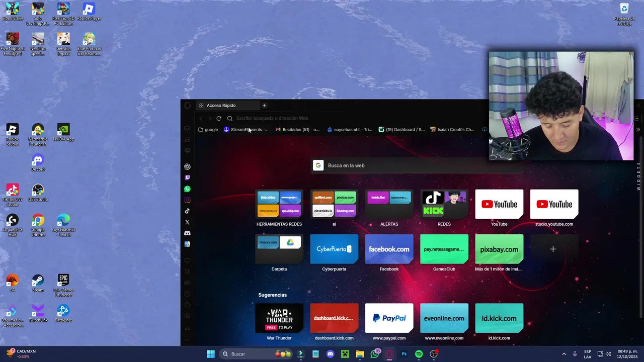The height and width of the screenshot is (362, 644).
Task: Open the YouTube speed dial tile
Action: point(499,204)
